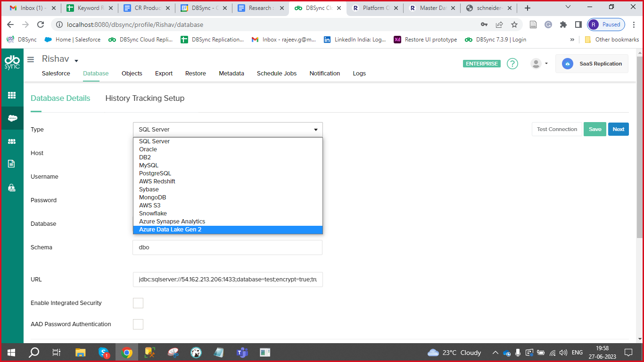Image resolution: width=644 pixels, height=362 pixels.
Task: Choose Oracle from the type list
Action: coord(228,149)
